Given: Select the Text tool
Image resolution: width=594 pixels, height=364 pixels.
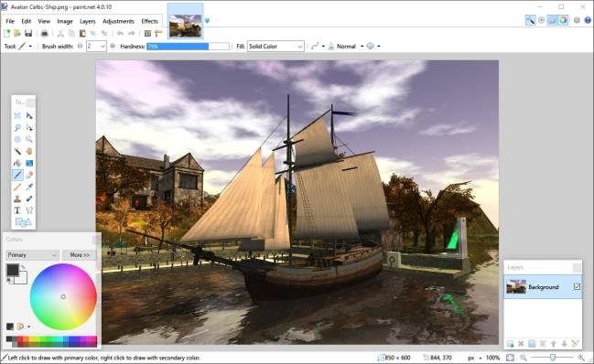Looking at the screenshot, I should (x=17, y=210).
